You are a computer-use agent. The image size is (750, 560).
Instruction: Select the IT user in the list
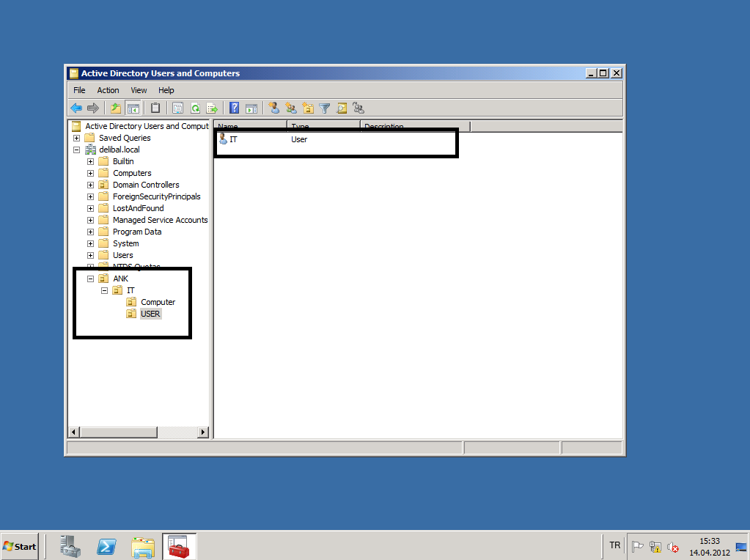point(233,139)
